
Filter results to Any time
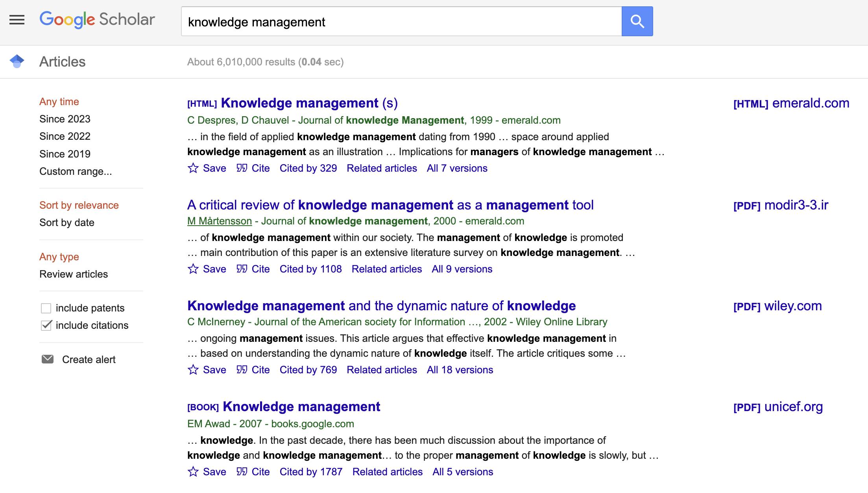(59, 102)
